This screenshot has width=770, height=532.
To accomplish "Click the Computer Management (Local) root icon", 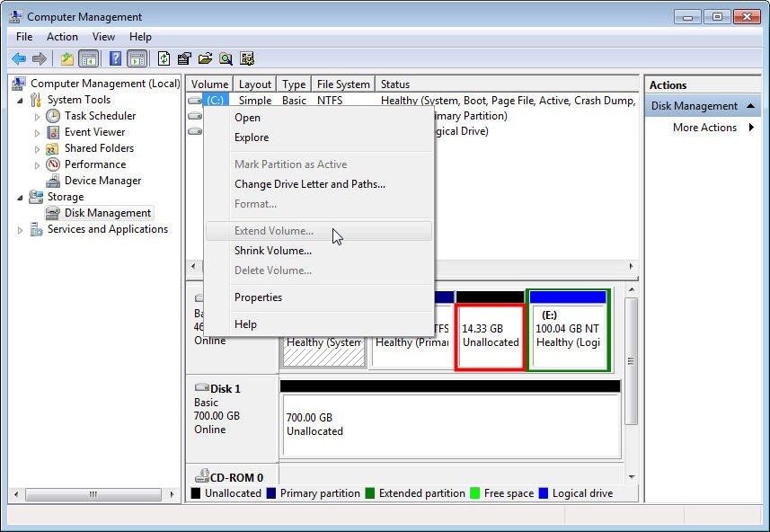I will tap(19, 84).
